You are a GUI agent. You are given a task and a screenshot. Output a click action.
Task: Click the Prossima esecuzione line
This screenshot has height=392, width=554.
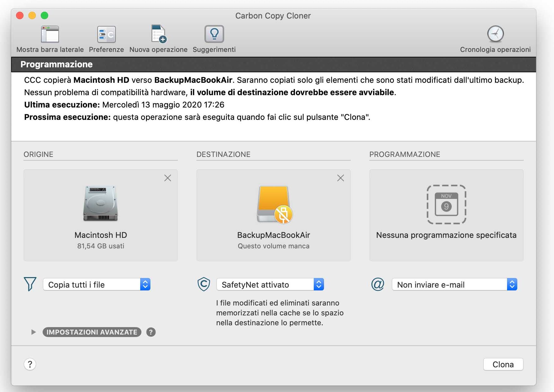coord(197,117)
